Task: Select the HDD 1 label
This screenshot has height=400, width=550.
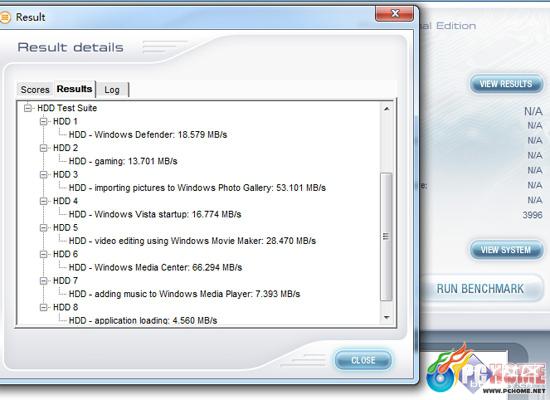Action: (65, 121)
